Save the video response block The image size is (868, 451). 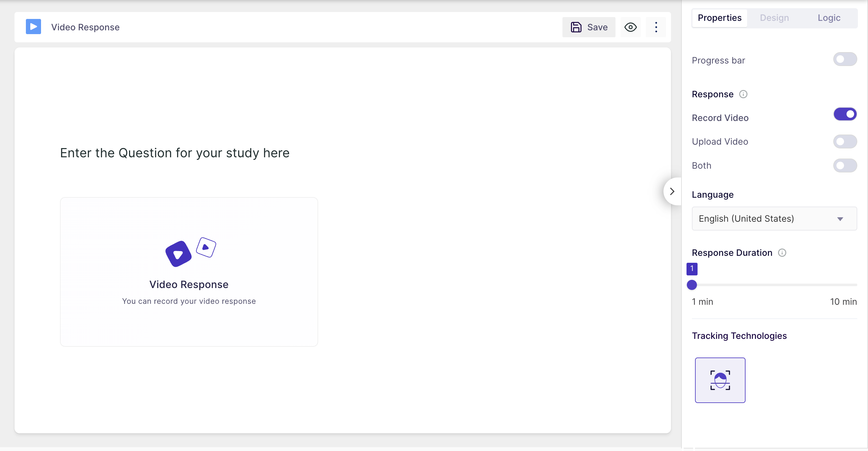pyautogui.click(x=589, y=27)
